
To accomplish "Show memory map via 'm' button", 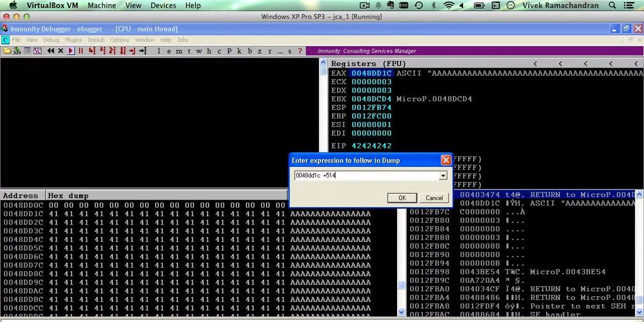I will pyautogui.click(x=179, y=51).
